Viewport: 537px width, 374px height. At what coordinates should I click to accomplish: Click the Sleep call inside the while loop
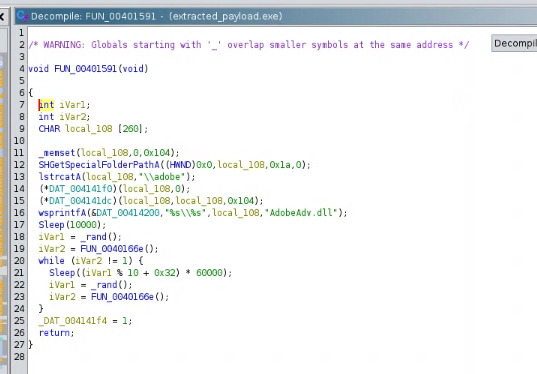pos(62,273)
